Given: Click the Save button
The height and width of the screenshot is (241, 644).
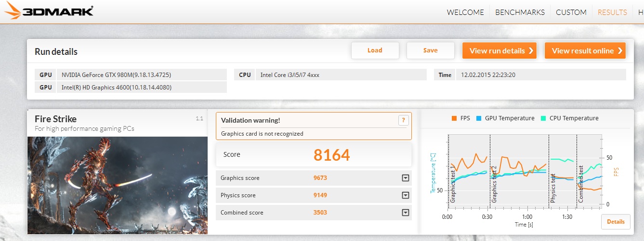Looking at the screenshot, I should (x=430, y=51).
